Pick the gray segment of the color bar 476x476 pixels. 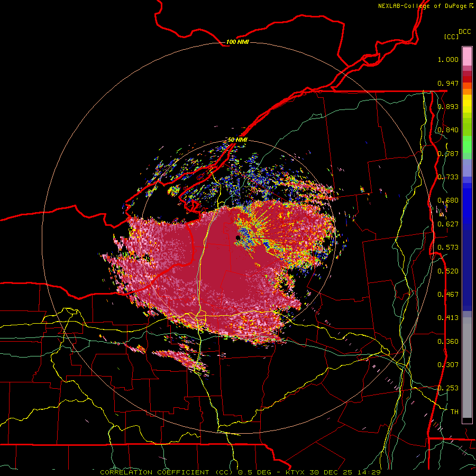[467, 368]
